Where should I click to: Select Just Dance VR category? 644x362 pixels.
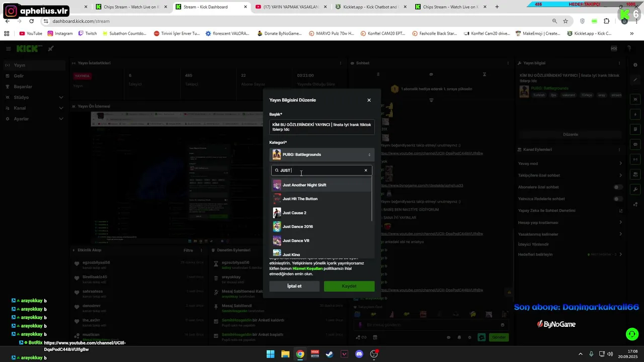click(321, 241)
